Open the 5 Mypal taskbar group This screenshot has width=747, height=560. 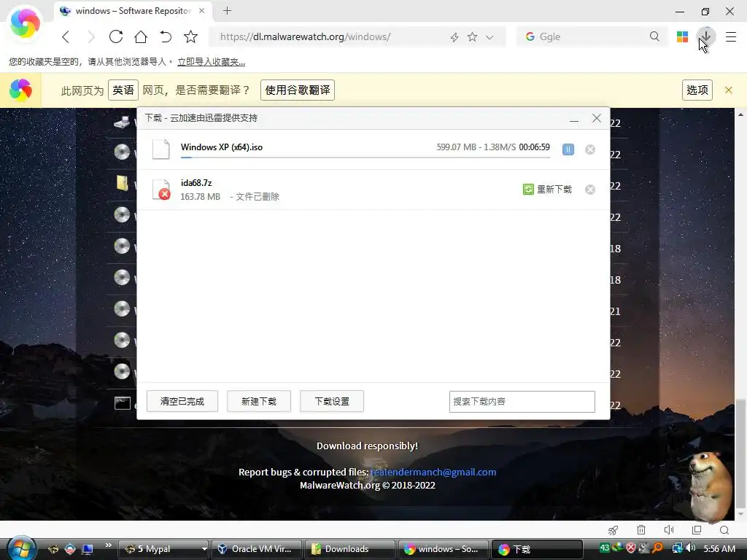pyautogui.click(x=163, y=549)
